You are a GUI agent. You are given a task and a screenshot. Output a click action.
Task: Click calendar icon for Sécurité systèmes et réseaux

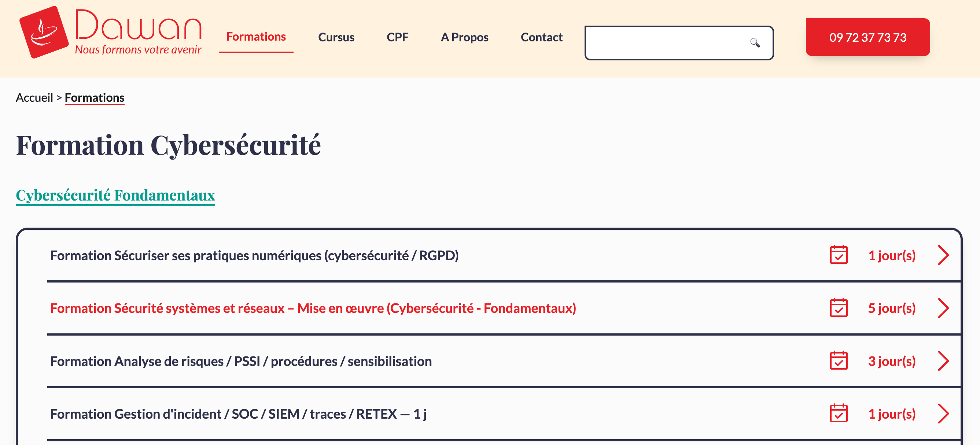[839, 308]
